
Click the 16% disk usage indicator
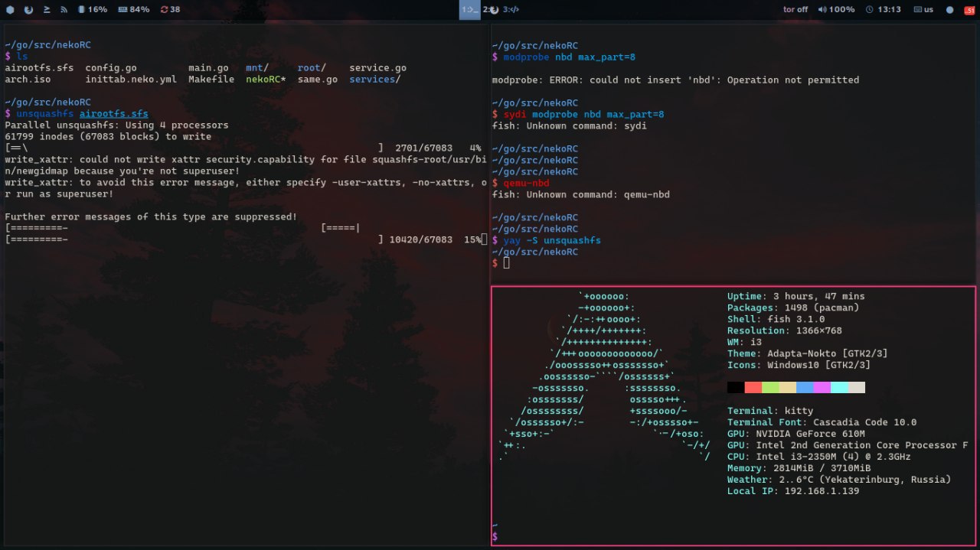click(x=93, y=10)
